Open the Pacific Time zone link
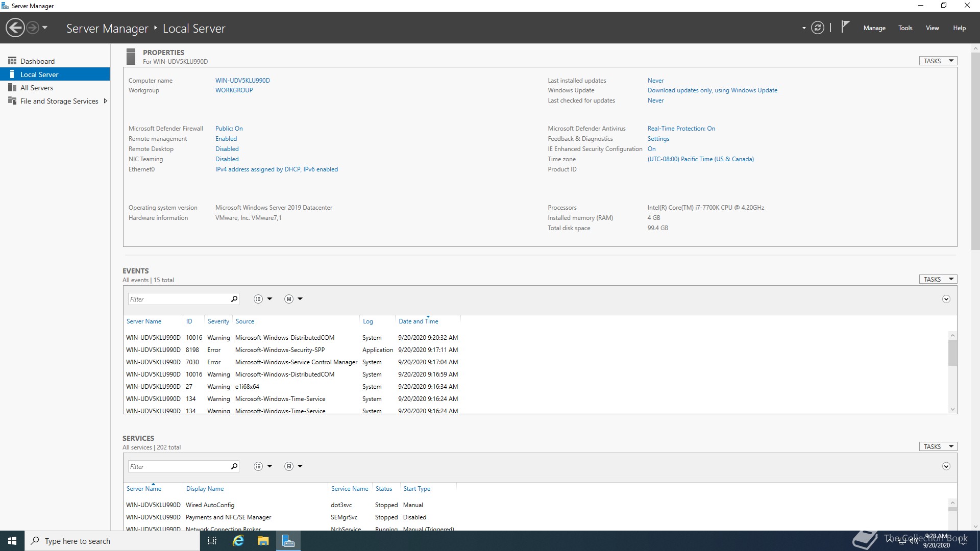This screenshot has height=551, width=980. click(x=700, y=159)
